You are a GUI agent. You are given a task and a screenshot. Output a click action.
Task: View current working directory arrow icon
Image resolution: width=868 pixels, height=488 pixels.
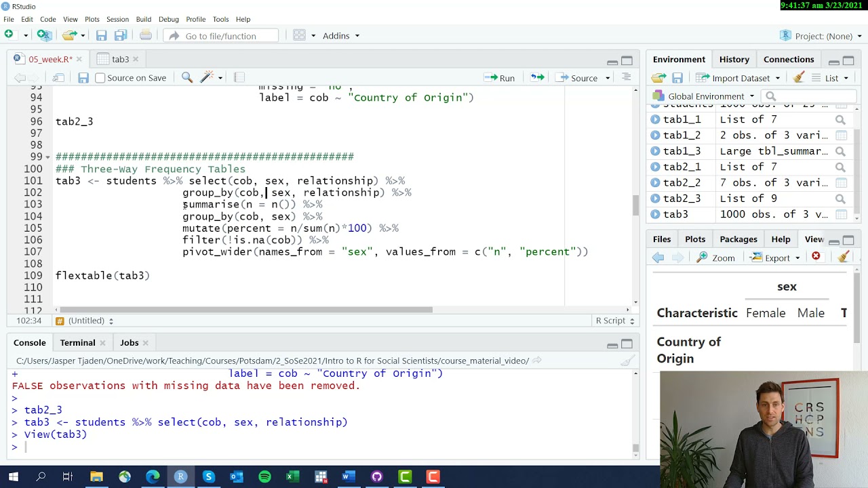(537, 361)
